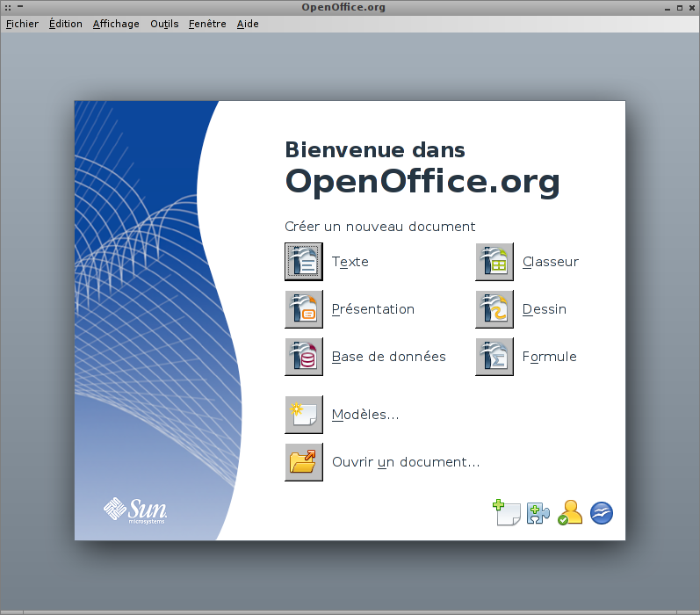The width and height of the screenshot is (700, 615).
Task: Click the Formule label
Action: 549,357
